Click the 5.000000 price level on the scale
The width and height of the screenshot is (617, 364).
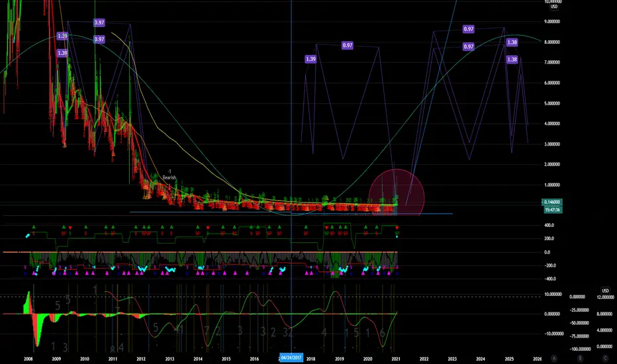(552, 103)
